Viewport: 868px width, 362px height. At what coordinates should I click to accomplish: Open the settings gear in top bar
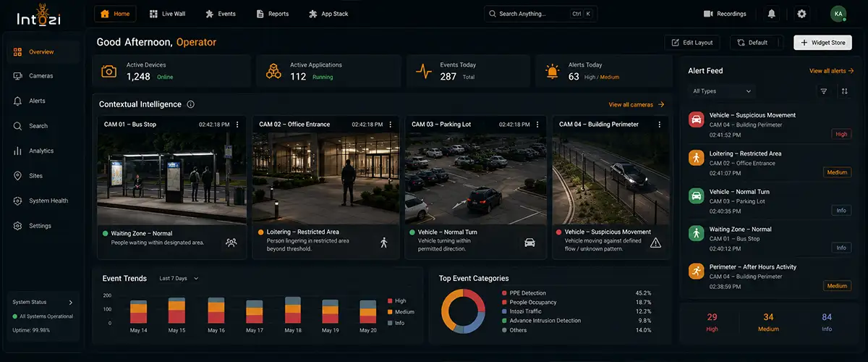(x=801, y=14)
